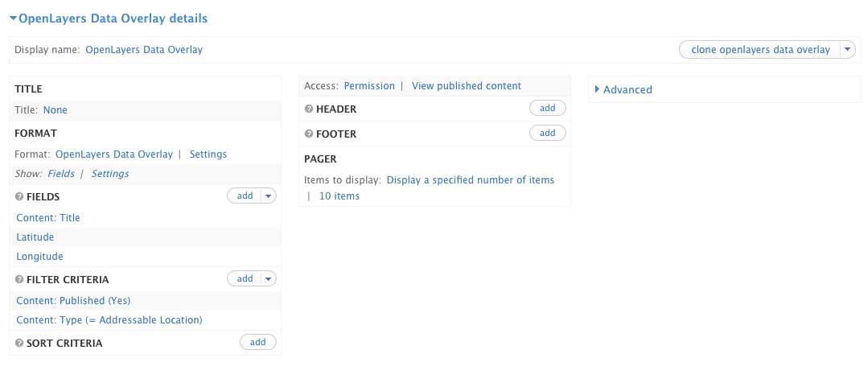Click clone openlayers data overlay button
The width and height of the screenshot is (868, 383).
point(760,50)
